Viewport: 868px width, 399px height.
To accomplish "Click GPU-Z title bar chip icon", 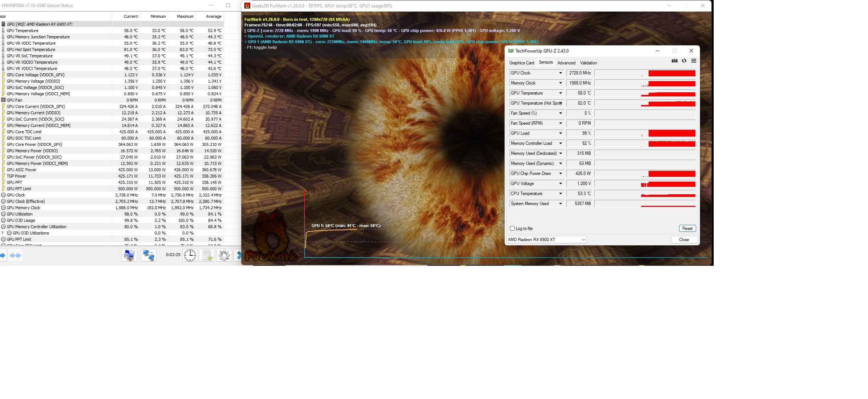I will pos(511,51).
